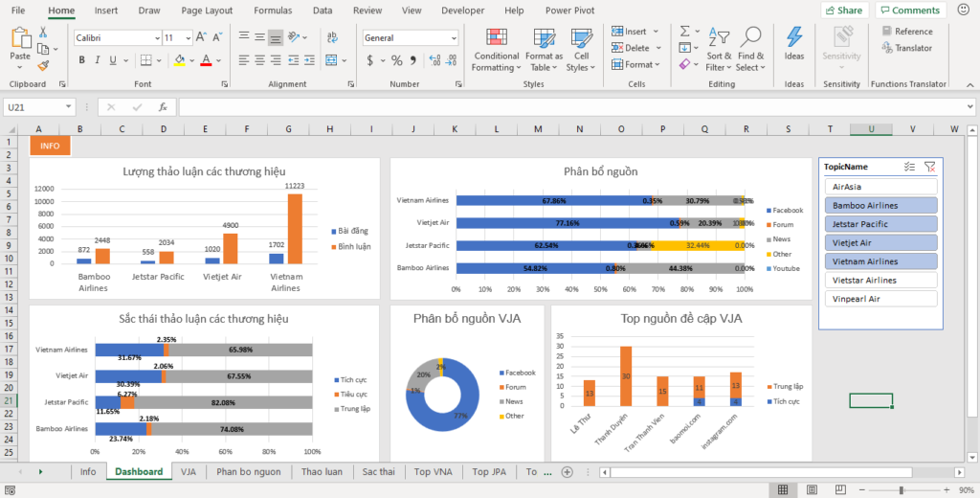
Task: Toggle Jetstar Pacific slicer item
Action: tap(880, 224)
